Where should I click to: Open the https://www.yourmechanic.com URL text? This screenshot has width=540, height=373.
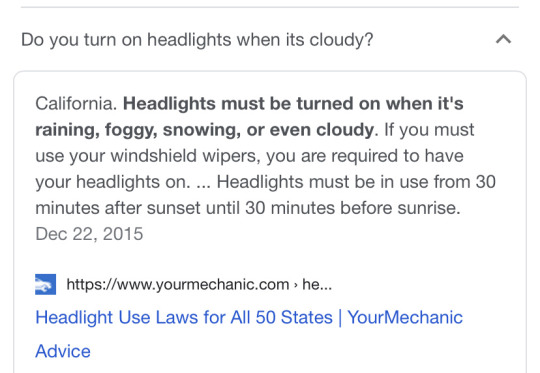point(178,284)
